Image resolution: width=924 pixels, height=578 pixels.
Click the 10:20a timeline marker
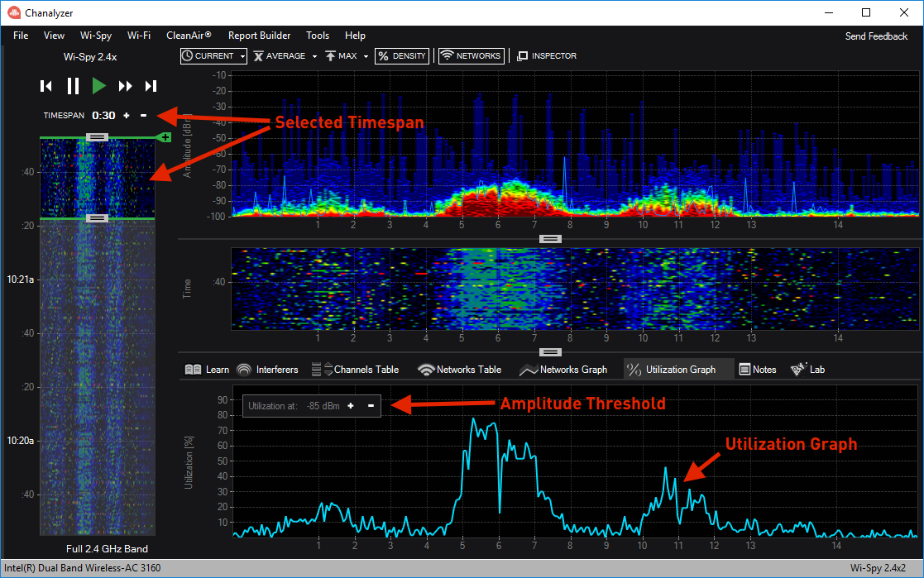pyautogui.click(x=20, y=441)
